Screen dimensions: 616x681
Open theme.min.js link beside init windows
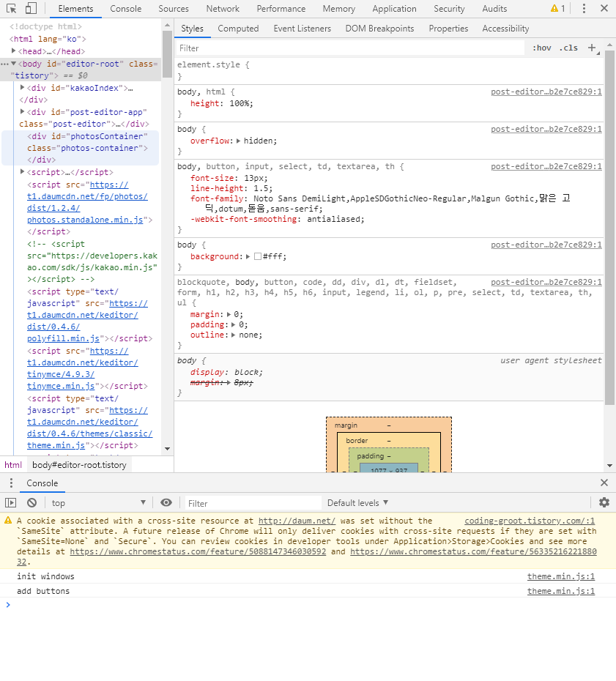561,576
